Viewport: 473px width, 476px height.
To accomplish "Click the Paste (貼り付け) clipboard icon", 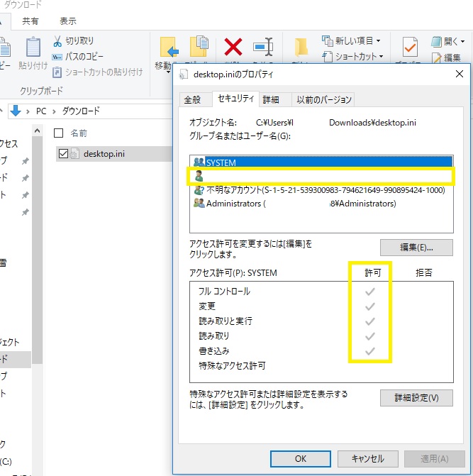I will (33, 48).
